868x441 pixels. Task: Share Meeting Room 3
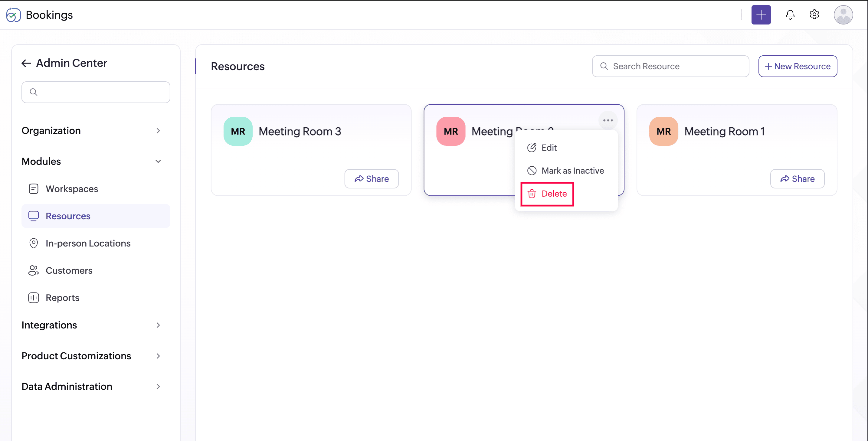tap(371, 179)
